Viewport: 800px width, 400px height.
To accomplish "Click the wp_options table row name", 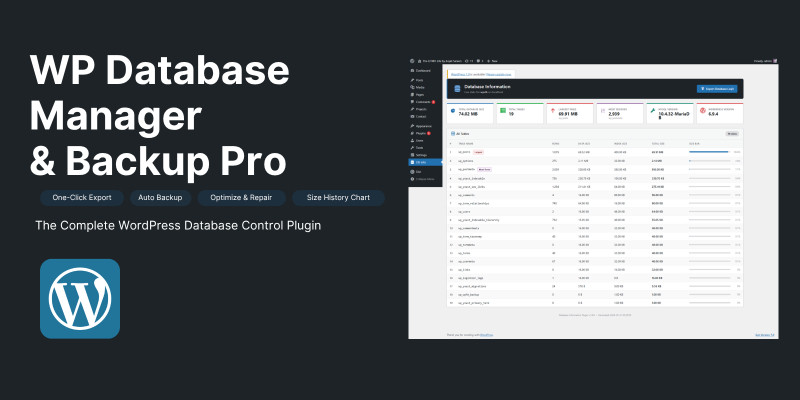I will pos(465,161).
